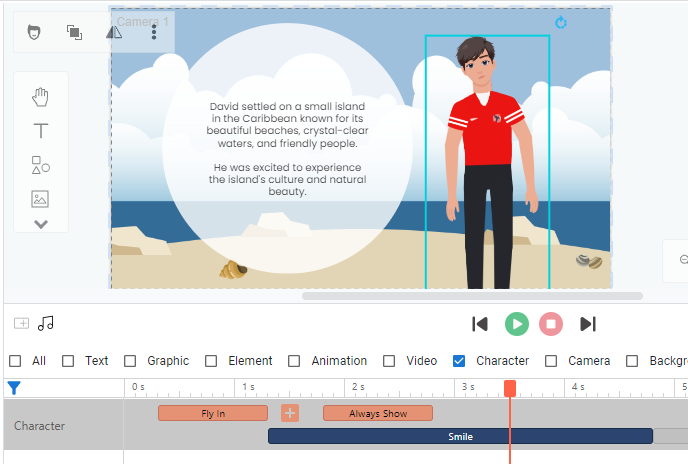The image size is (688, 464).
Task: Click the pink Stop button
Action: pos(551,324)
